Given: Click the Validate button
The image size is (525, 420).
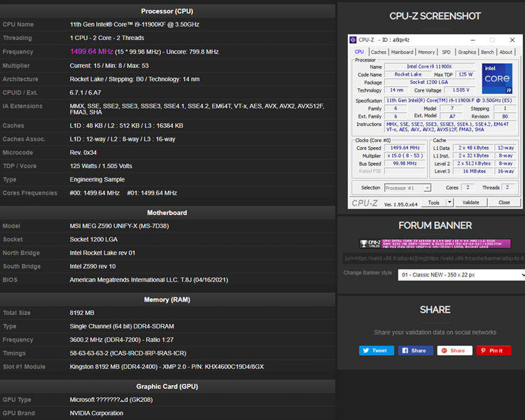Looking at the screenshot, I should 471,202.
